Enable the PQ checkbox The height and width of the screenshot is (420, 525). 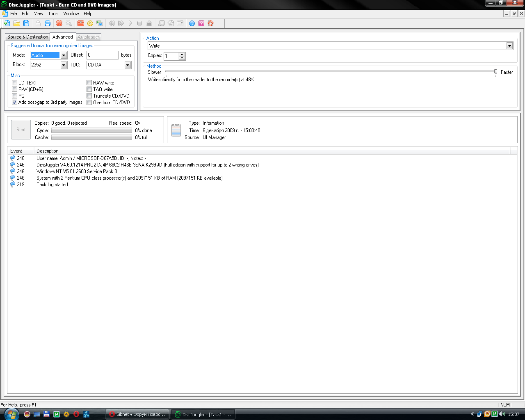15,96
